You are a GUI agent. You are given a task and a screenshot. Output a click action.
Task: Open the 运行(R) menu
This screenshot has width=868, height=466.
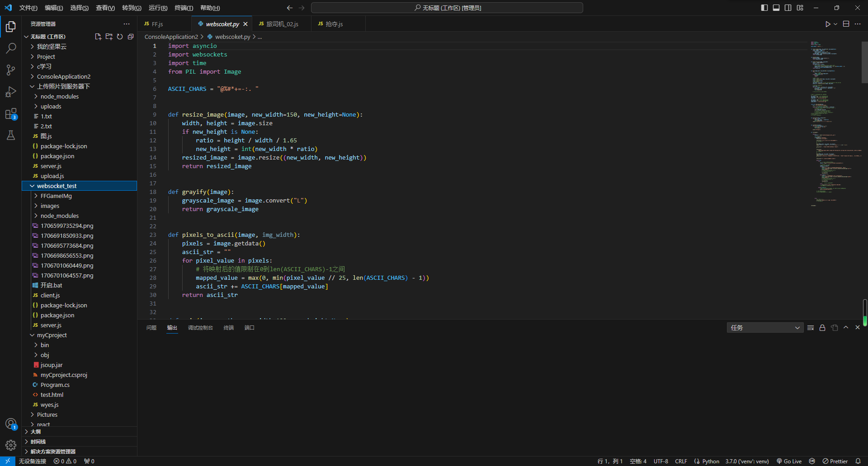[x=158, y=8]
